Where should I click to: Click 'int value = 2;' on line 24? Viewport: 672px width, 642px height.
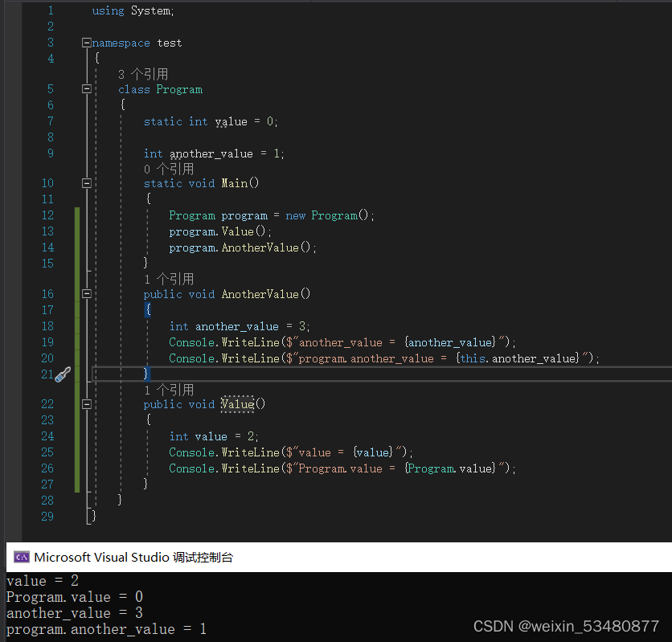[214, 436]
